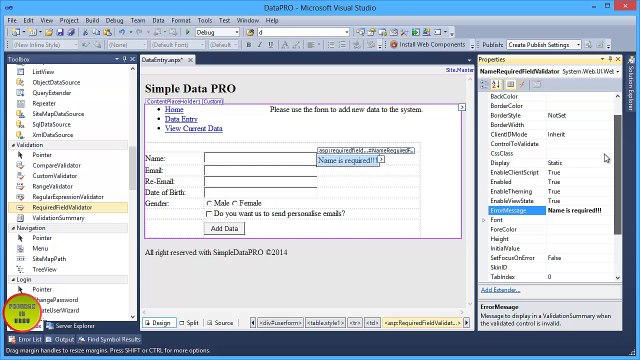This screenshot has height=360, width=640.
Task: Undo last action with Undo arrow
Action: coord(122,32)
